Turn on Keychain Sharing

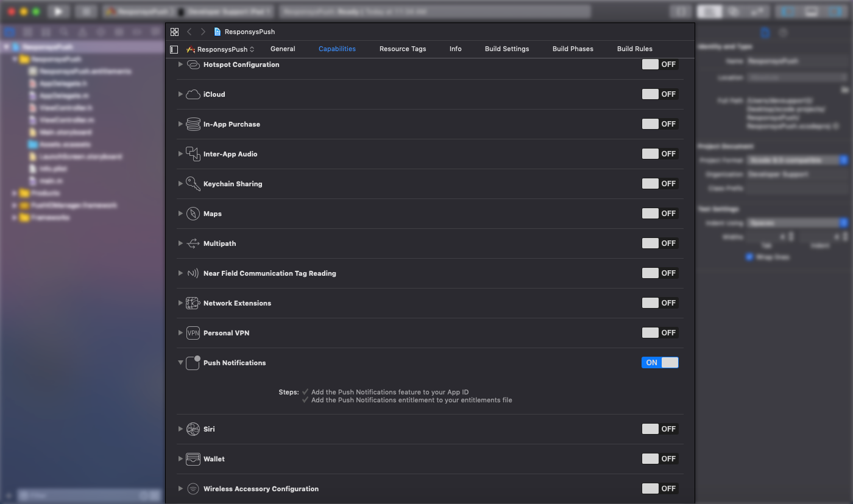pyautogui.click(x=660, y=184)
